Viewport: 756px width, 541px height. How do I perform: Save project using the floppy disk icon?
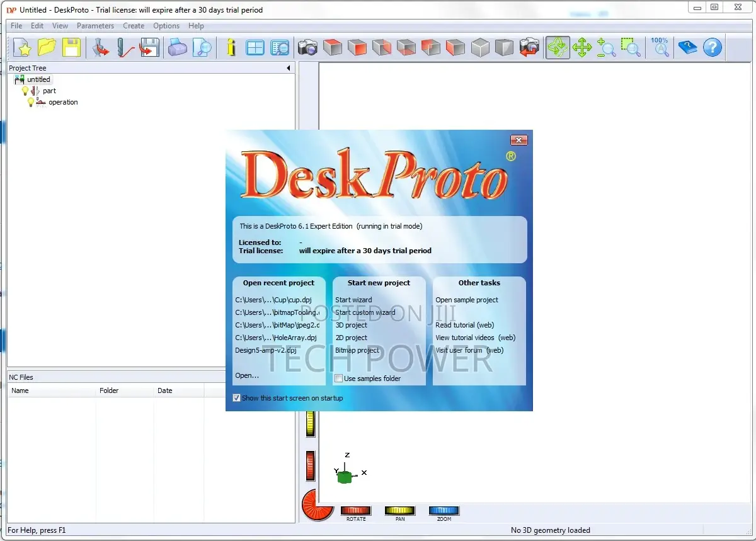71,47
